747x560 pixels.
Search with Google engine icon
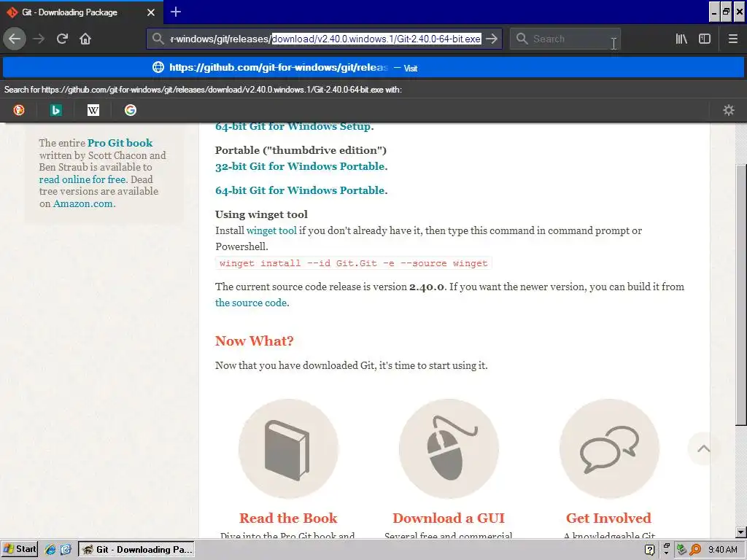coord(130,111)
